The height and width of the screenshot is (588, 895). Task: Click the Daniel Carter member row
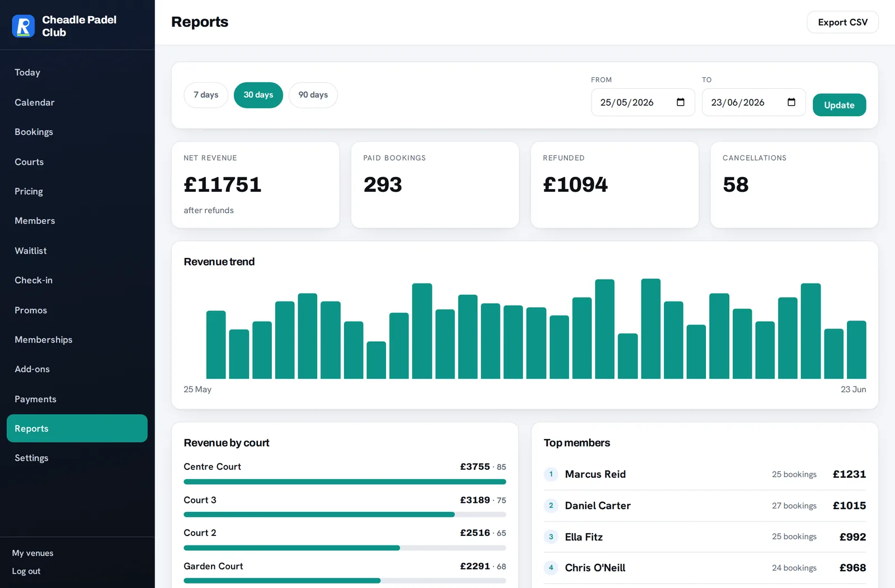point(705,506)
